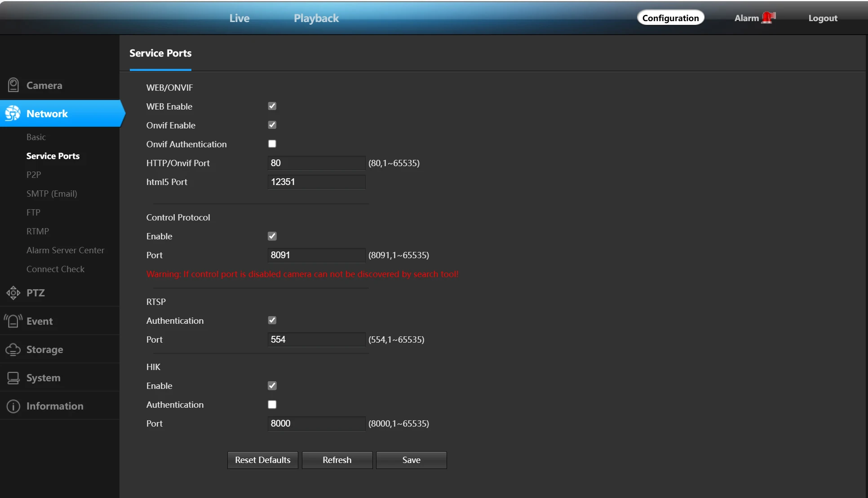Image resolution: width=868 pixels, height=498 pixels.
Task: Click the Event alarm bell icon
Action: click(x=13, y=321)
